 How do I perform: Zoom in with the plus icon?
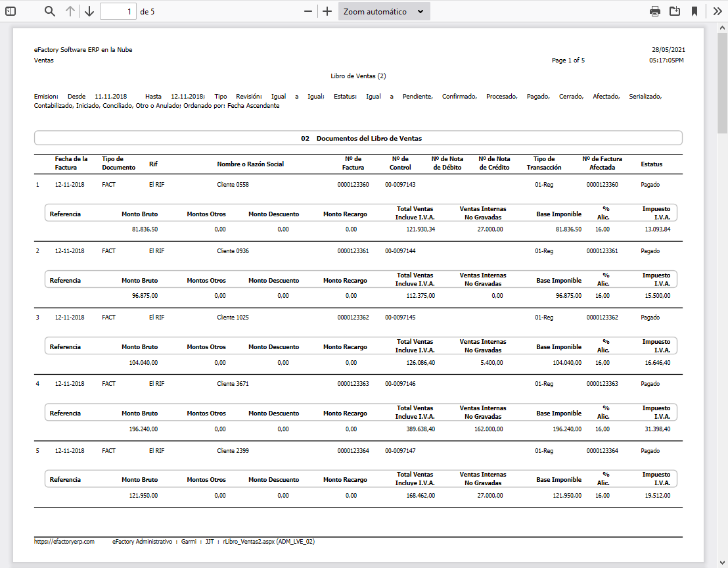[x=327, y=11]
